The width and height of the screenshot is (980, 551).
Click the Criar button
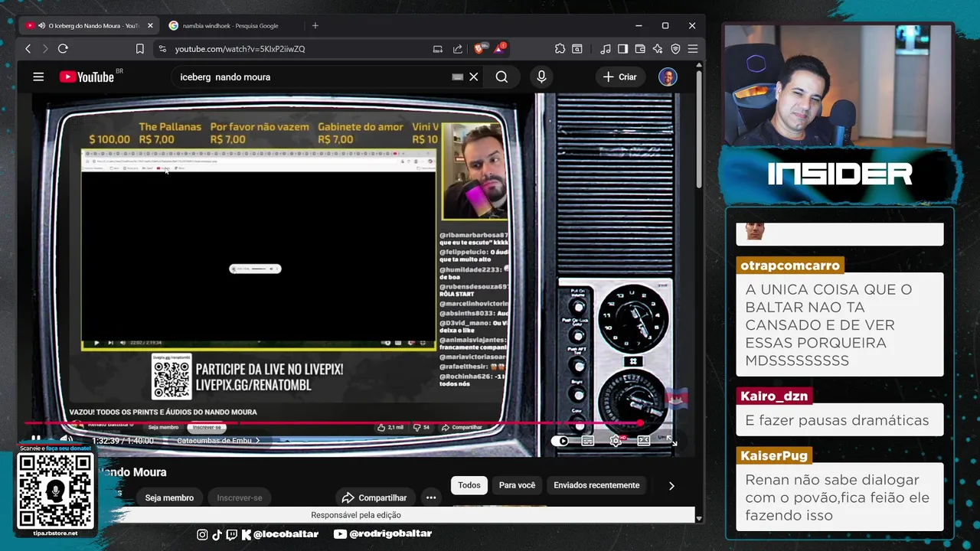click(620, 77)
